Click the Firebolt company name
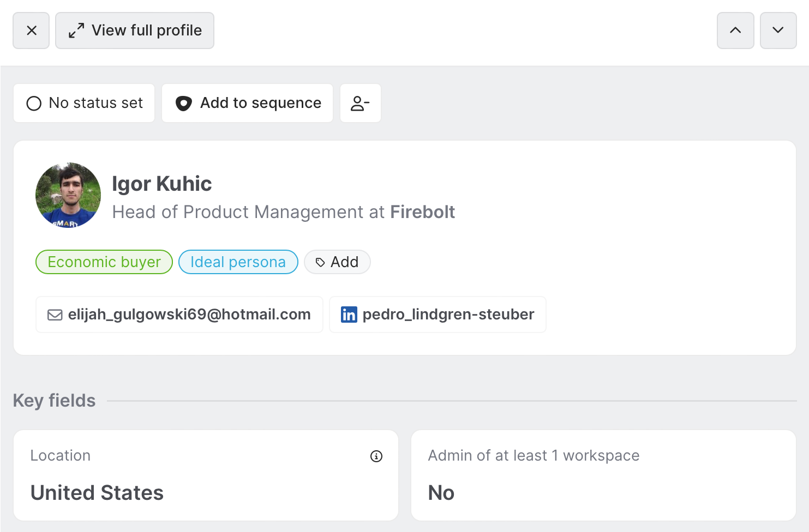 [422, 212]
